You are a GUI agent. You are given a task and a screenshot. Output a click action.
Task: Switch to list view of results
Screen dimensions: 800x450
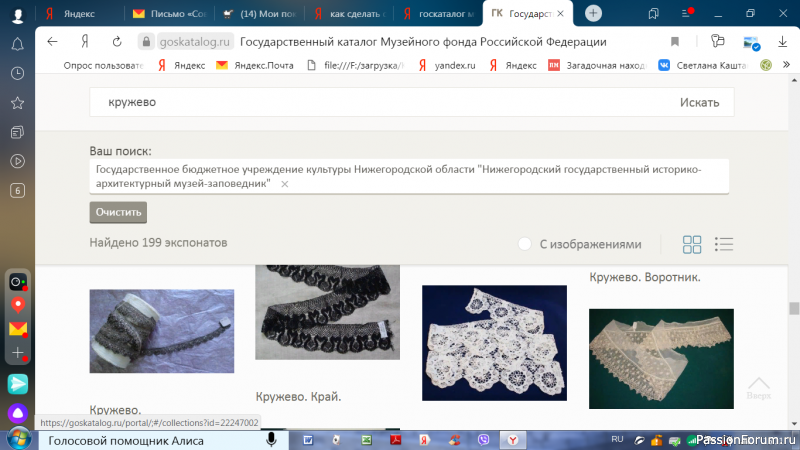coord(724,244)
